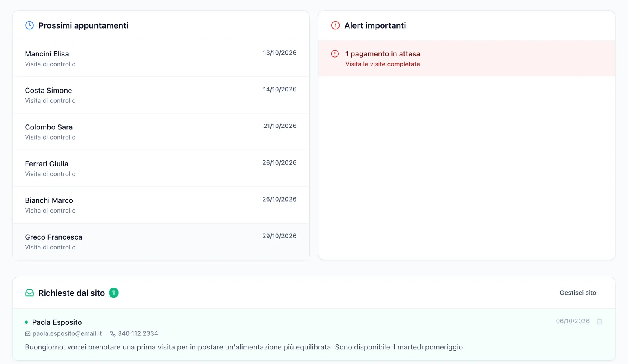Delete Paola Esposito's request with the trash icon
The height and width of the screenshot is (364, 628).
[599, 322]
